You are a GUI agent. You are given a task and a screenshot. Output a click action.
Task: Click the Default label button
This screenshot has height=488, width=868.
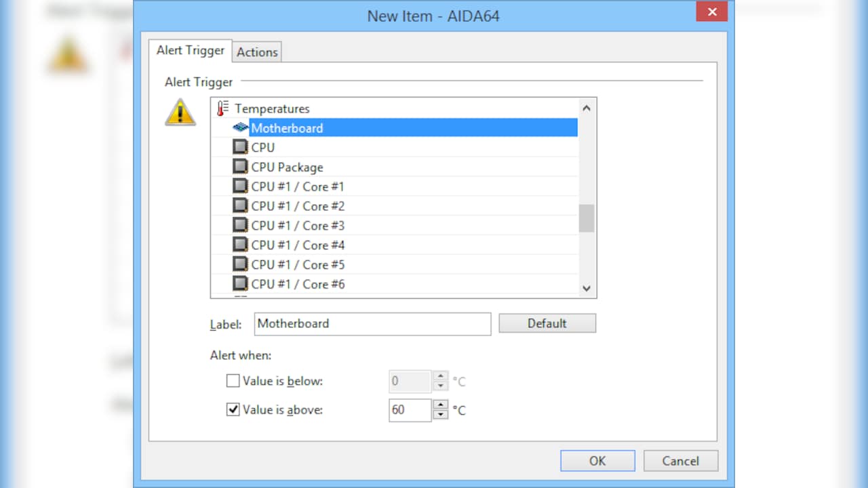point(547,323)
